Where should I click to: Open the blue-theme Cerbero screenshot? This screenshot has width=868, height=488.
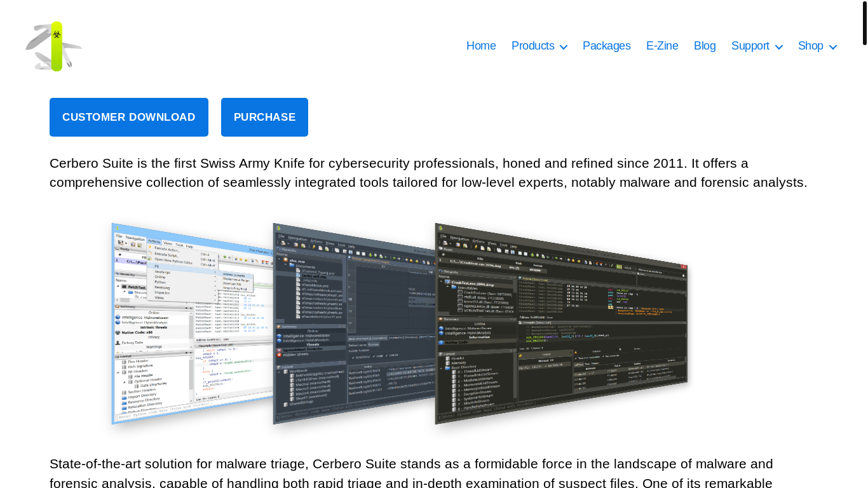tap(354, 324)
